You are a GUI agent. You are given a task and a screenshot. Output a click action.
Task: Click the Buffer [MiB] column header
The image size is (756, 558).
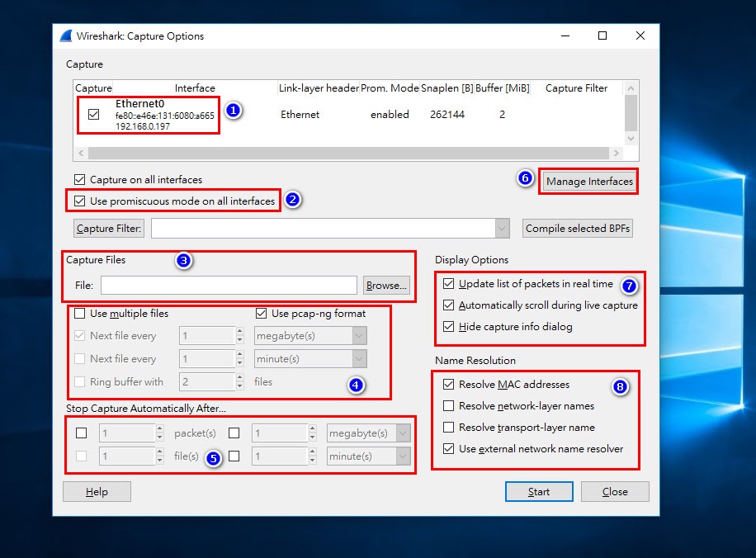[503, 88]
